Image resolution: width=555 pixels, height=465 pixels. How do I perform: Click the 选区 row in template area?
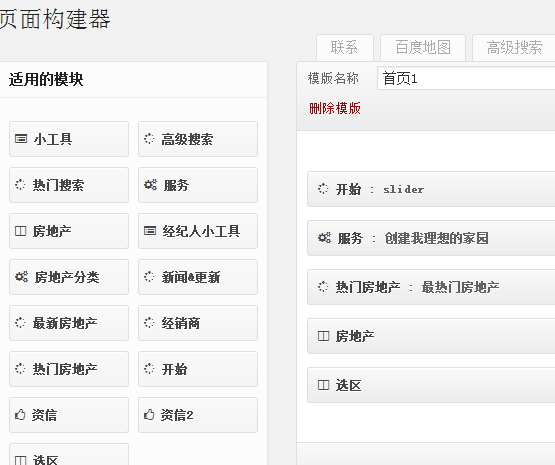pyautogui.click(x=431, y=385)
